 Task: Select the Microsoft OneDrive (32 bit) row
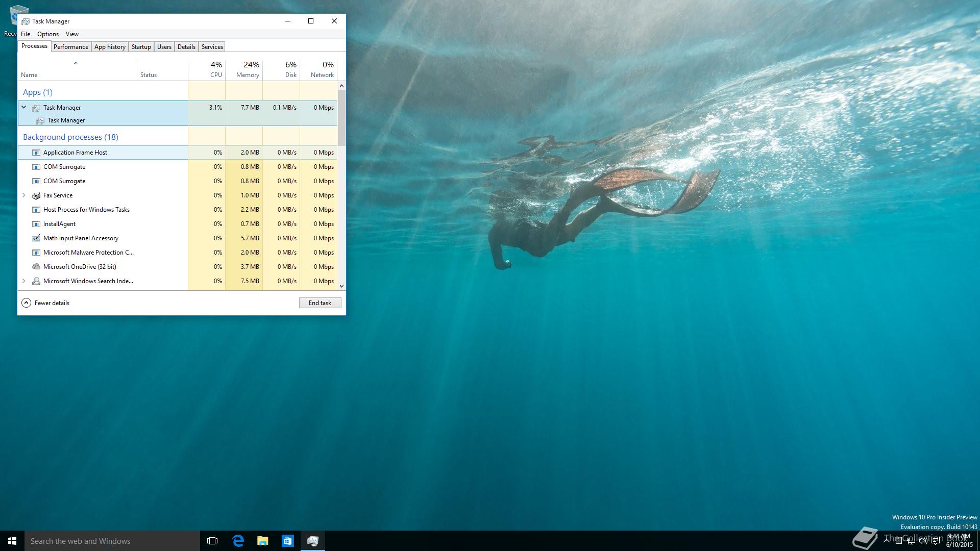[177, 267]
